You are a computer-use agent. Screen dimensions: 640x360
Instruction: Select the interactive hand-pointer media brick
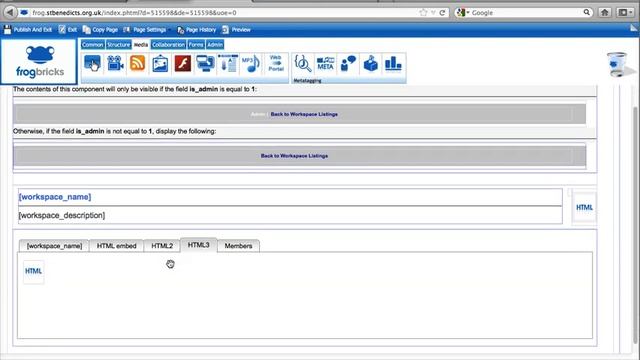click(x=93, y=64)
